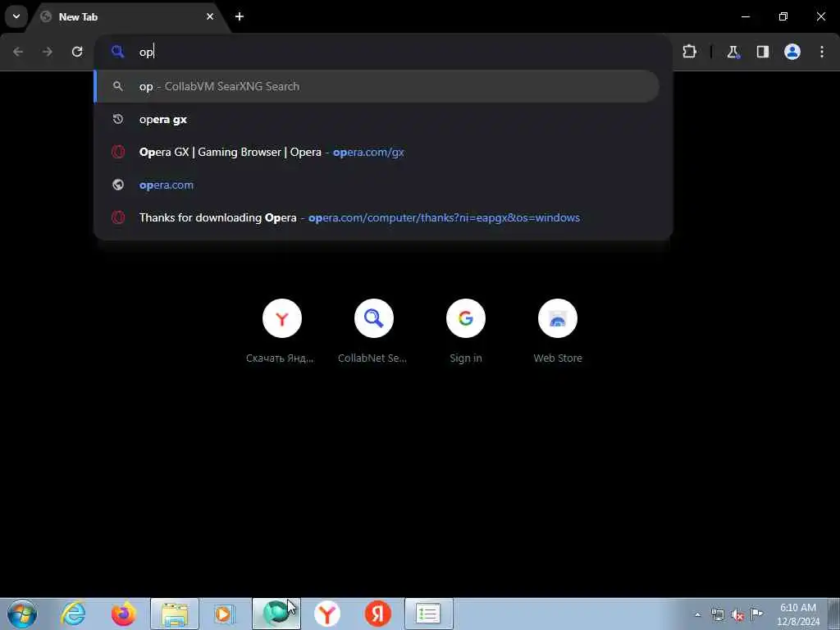This screenshot has width=840, height=630.
Task: Choose 'op - CollabVM SearXNG Search' suggestion
Action: click(x=377, y=86)
